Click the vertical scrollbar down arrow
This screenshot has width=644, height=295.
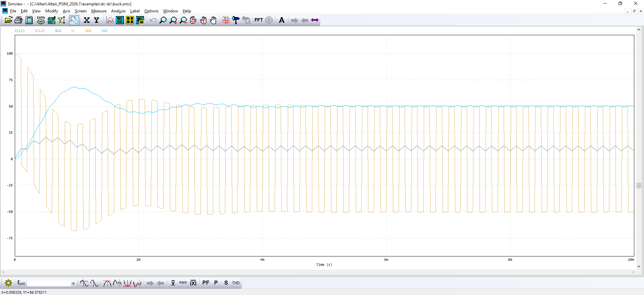[x=639, y=267]
